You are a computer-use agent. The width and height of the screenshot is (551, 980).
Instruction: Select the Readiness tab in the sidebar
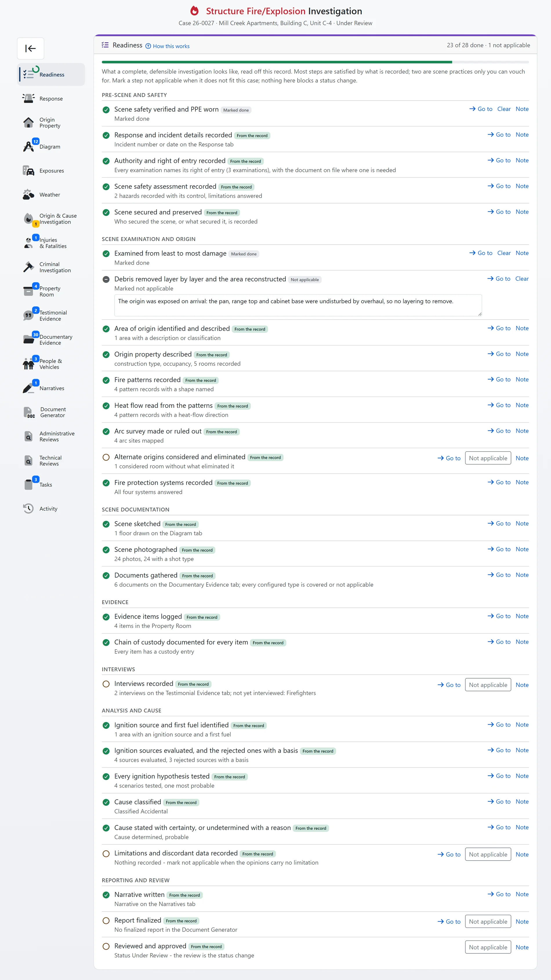point(52,74)
